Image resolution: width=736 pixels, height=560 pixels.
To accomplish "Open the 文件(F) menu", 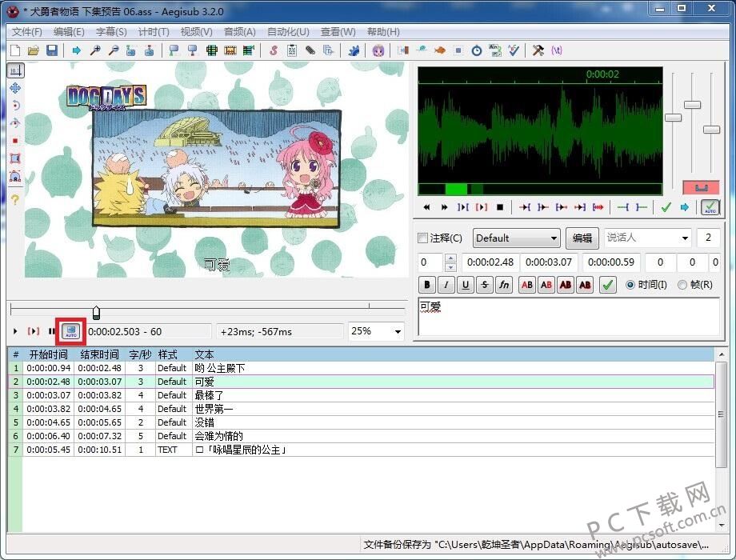I will pyautogui.click(x=26, y=31).
